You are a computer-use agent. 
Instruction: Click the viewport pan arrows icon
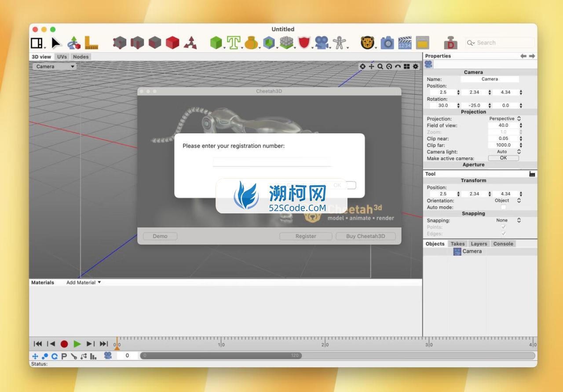(371, 66)
